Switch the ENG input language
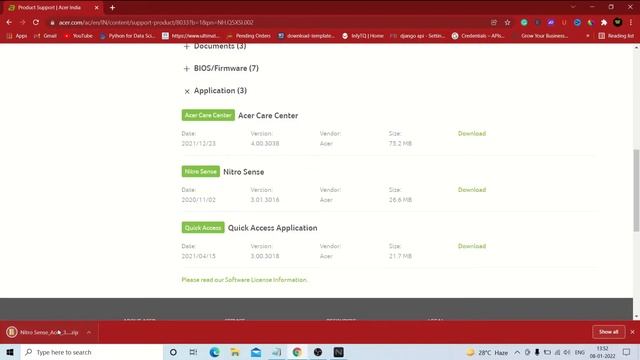 click(x=580, y=352)
